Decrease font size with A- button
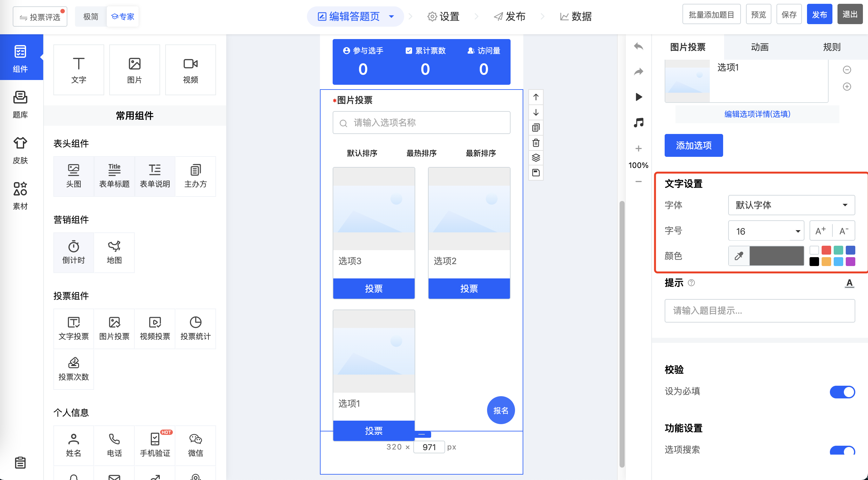The width and height of the screenshot is (868, 480). coord(844,231)
